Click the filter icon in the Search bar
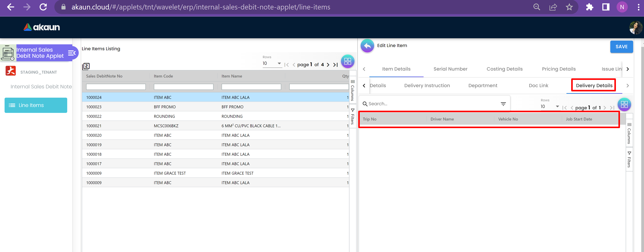The width and height of the screenshot is (644, 252). [x=503, y=104]
